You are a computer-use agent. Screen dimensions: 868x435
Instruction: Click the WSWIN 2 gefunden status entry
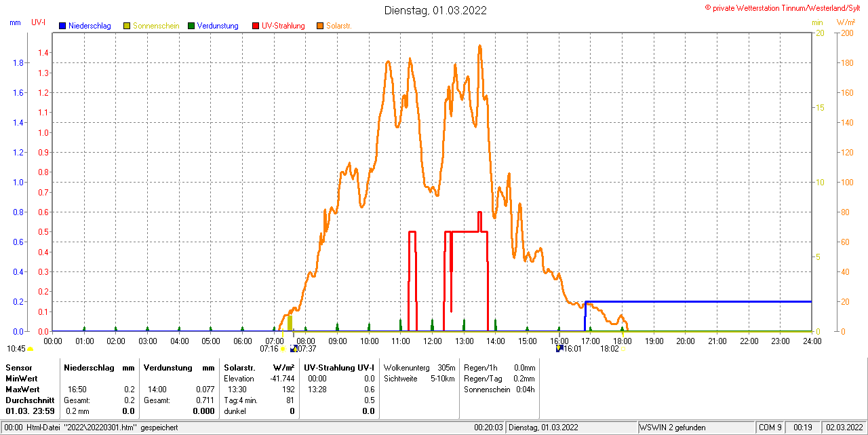click(673, 428)
